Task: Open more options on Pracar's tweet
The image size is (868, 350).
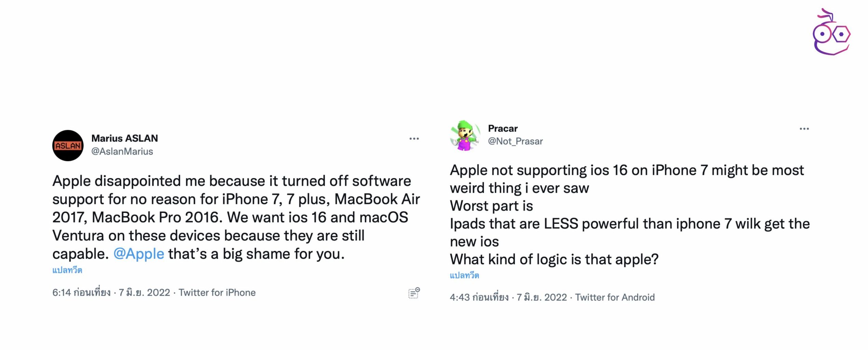Action: click(804, 129)
